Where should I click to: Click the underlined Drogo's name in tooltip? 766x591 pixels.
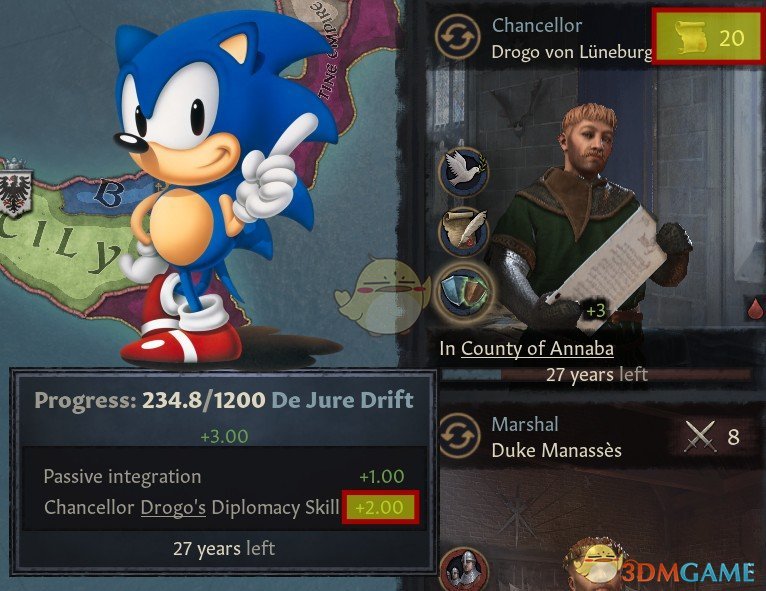(173, 507)
